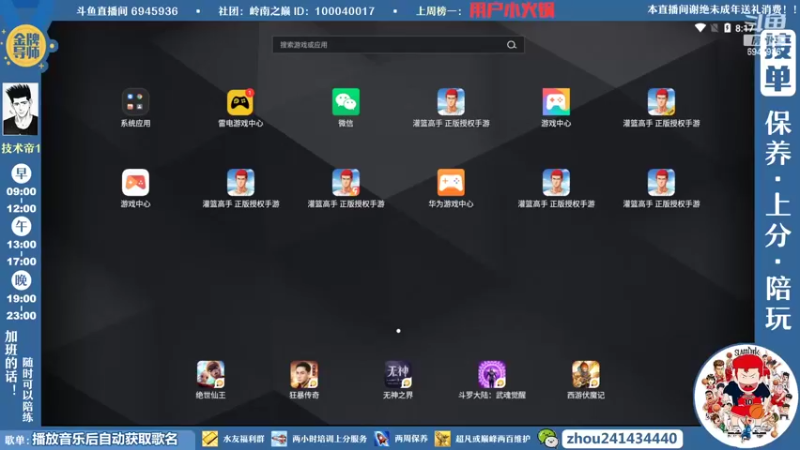Click the magnifier search icon
800x450 pixels.
tap(511, 45)
